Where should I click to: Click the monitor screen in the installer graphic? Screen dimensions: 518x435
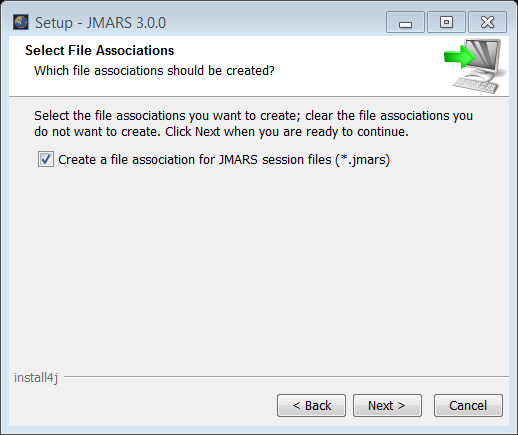[486, 55]
